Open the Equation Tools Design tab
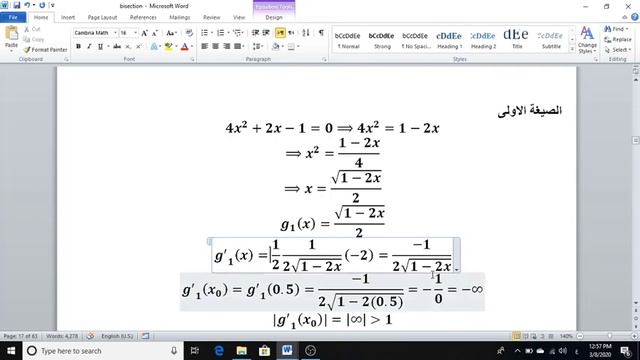Screen dimensions: 640x360 click(x=274, y=17)
